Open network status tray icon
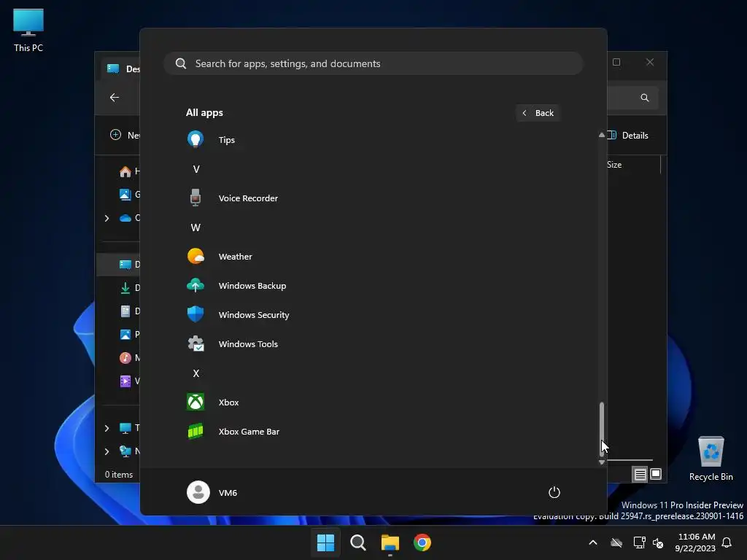 [639, 542]
